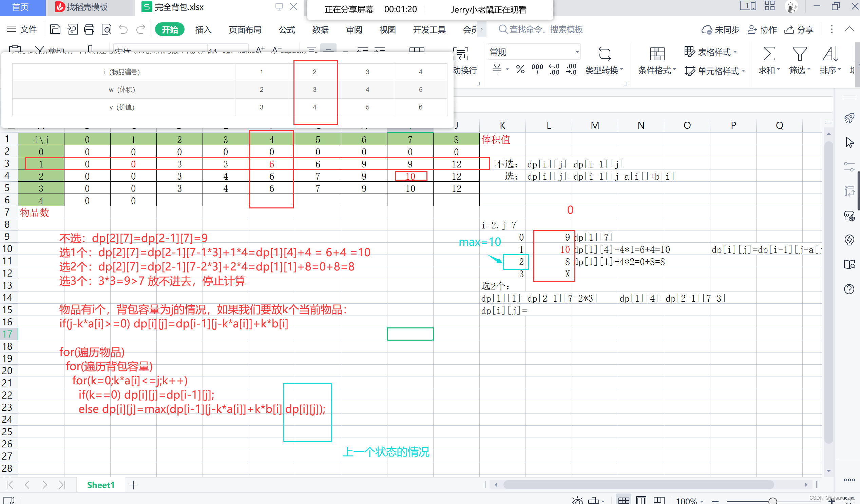Screen dimensions: 860x504
Task: Open the Help question mark in right sidebar
Action: [x=849, y=289]
